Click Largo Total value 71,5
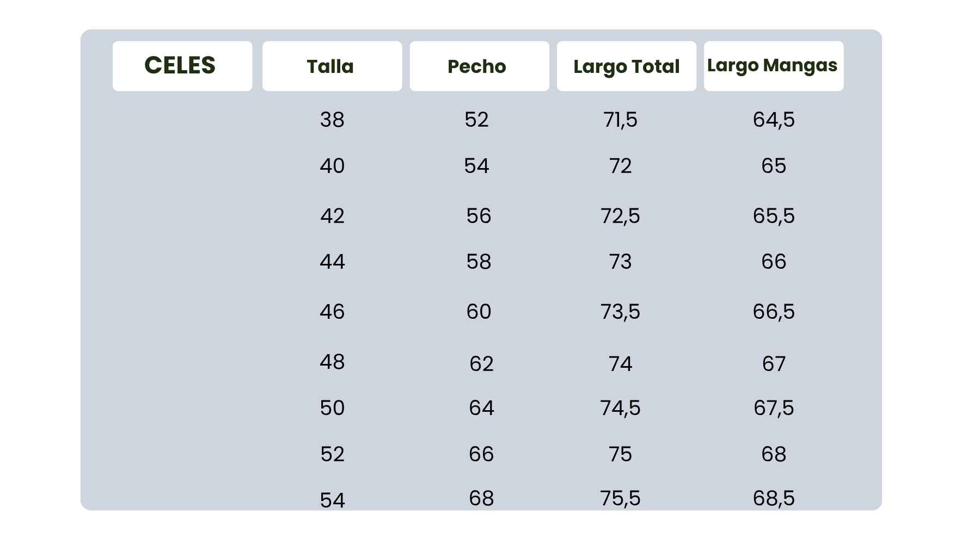 pos(620,120)
